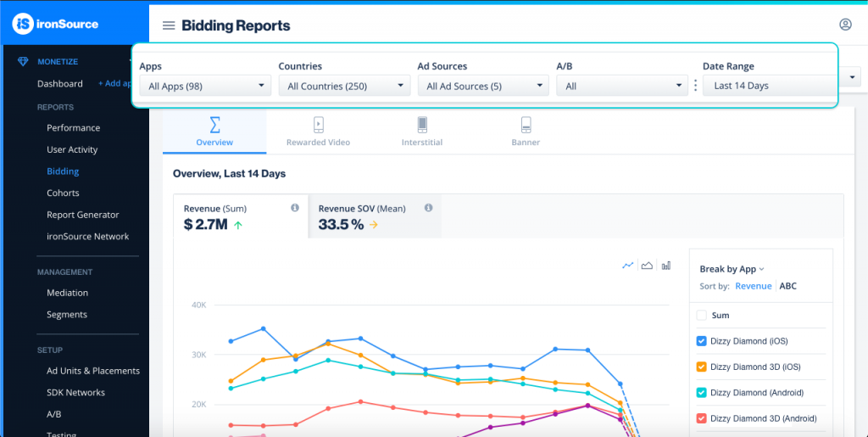Click the 'Overview, Last 14 Days' heading
The width and height of the screenshot is (868, 437).
pos(229,173)
